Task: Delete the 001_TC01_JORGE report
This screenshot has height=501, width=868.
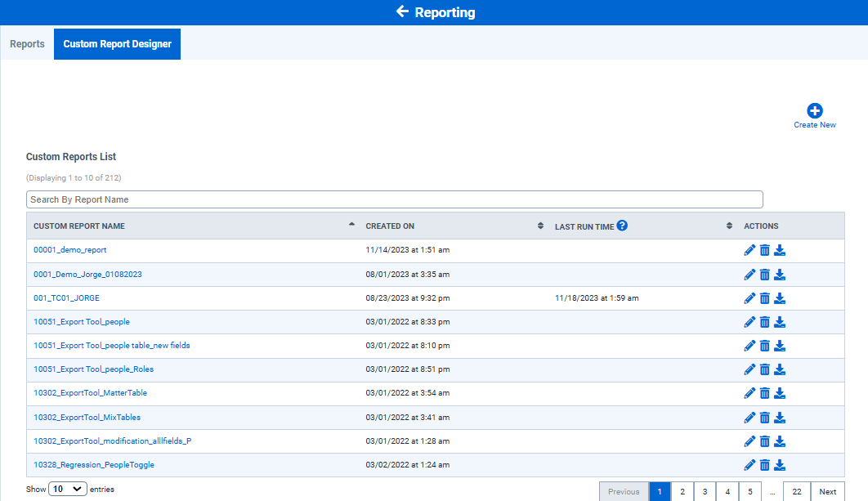Action: tap(764, 298)
